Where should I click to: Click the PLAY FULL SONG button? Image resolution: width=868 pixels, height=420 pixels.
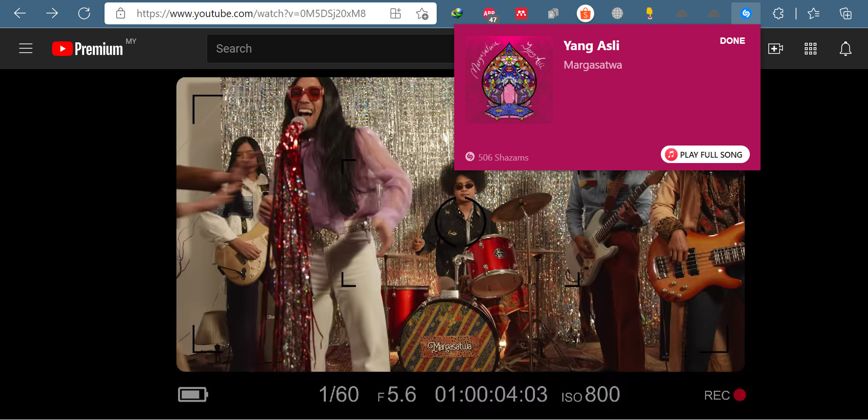click(x=705, y=155)
